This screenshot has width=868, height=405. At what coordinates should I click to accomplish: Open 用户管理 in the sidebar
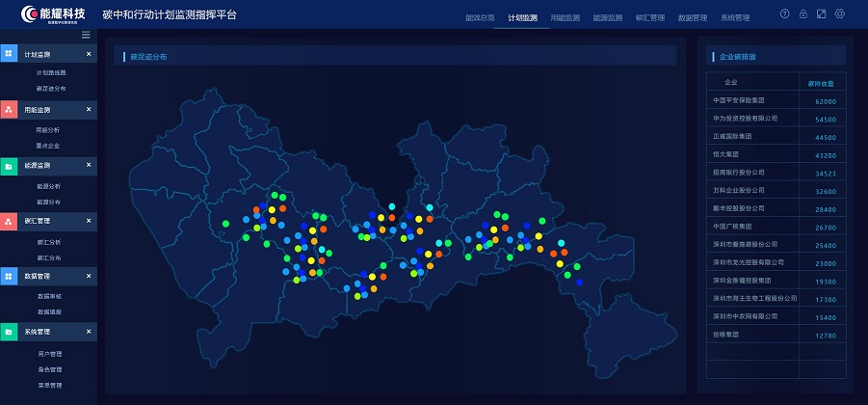(x=50, y=354)
